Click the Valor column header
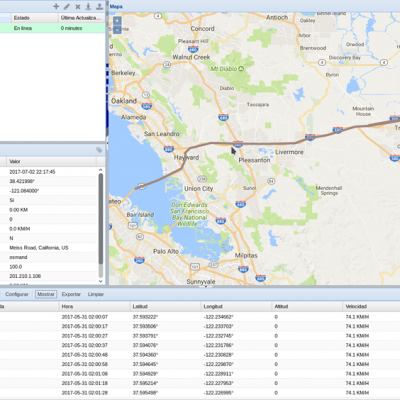 coord(52,161)
